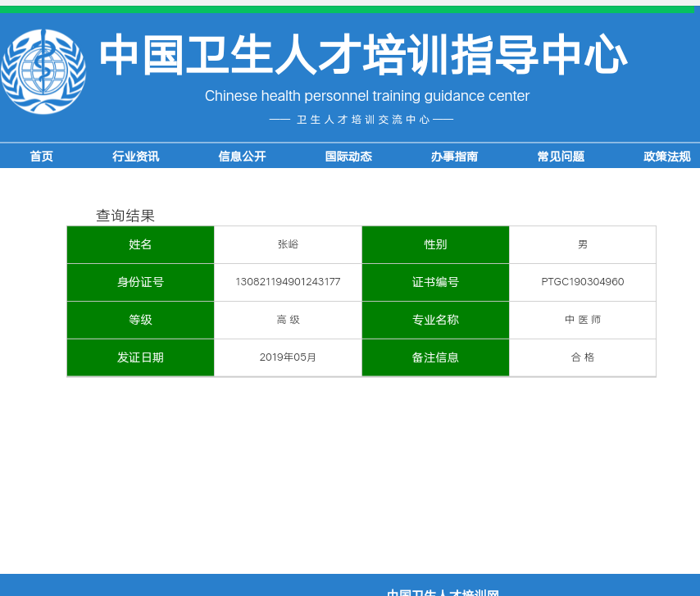Click the 查询结果 heading
The width and height of the screenshot is (700, 596).
tap(125, 216)
